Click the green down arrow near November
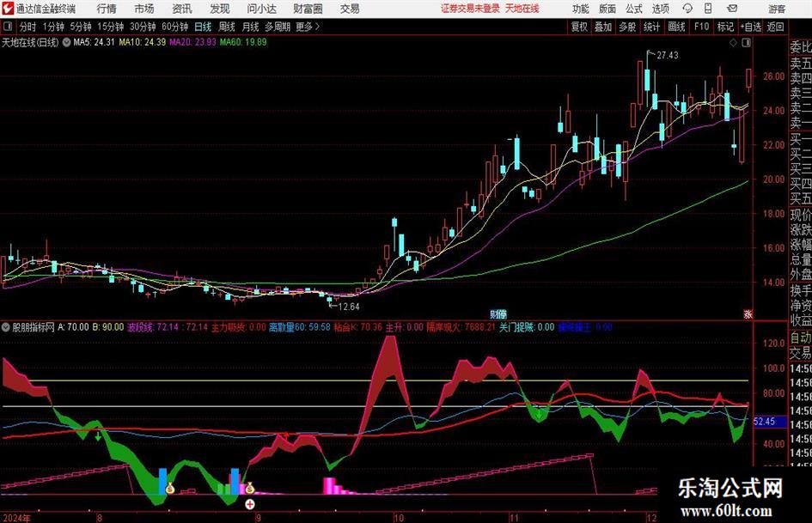This screenshot has width=812, height=523. [x=540, y=413]
